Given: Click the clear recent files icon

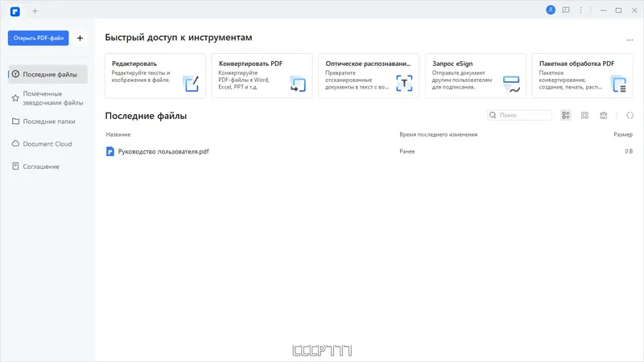Looking at the screenshot, I should 603,115.
